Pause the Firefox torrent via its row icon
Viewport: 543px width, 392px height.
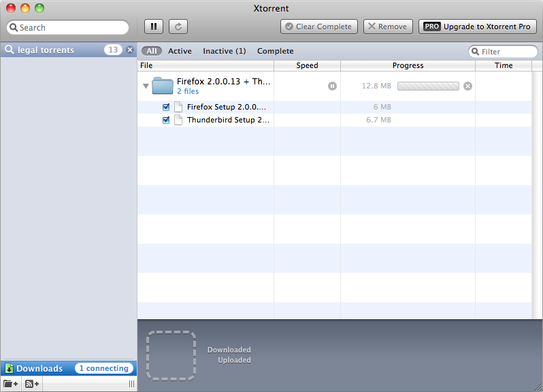point(332,86)
